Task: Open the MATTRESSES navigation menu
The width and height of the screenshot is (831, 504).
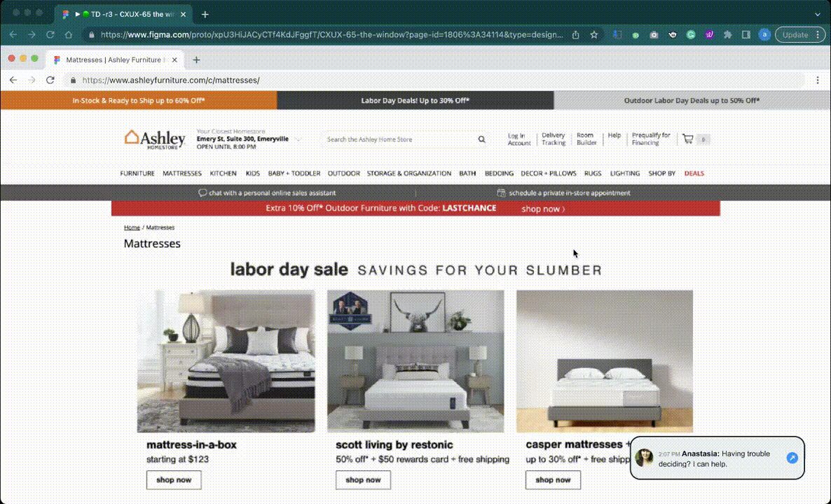Action: pos(181,173)
